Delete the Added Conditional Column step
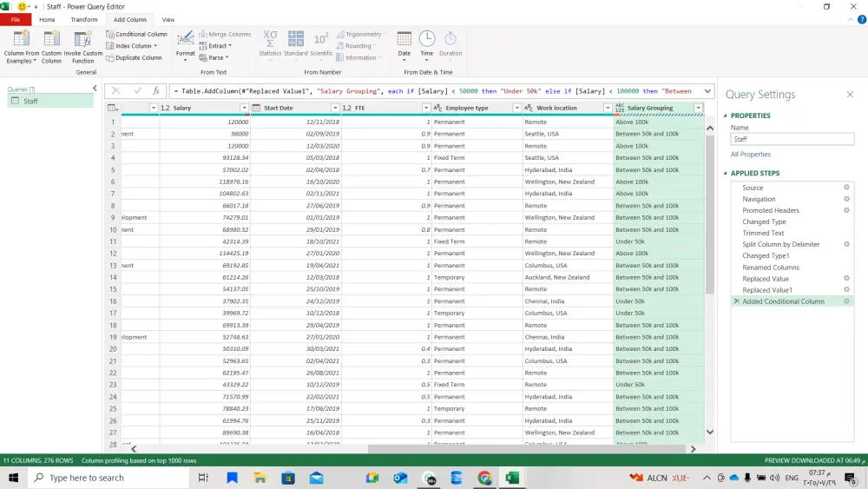The height and width of the screenshot is (489, 868). pos(736,301)
